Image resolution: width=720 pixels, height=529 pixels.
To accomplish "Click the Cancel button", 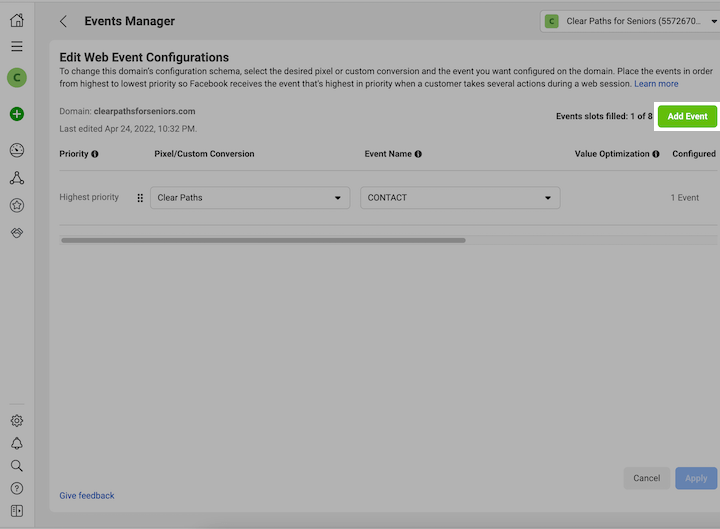I will click(x=646, y=478).
